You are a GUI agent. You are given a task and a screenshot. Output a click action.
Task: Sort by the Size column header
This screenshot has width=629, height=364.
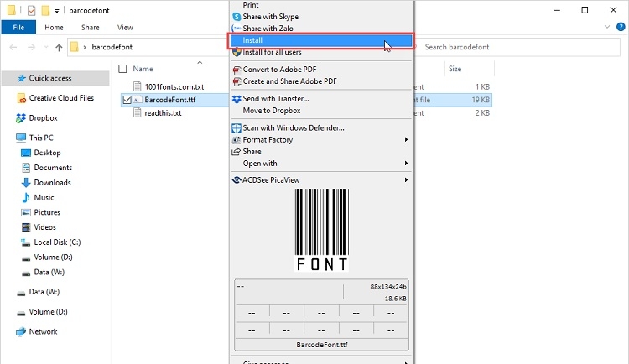[455, 69]
